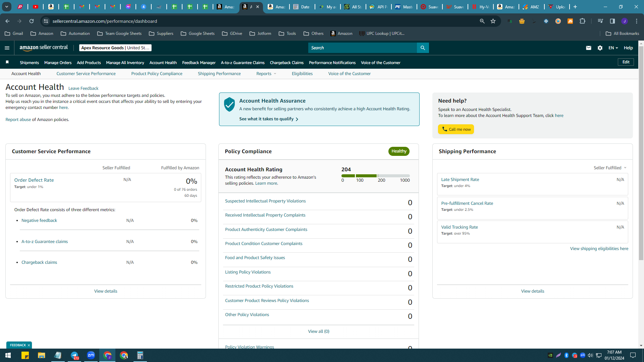The image size is (644, 362).
Task: Open the media control music icon
Action: pos(600,21)
